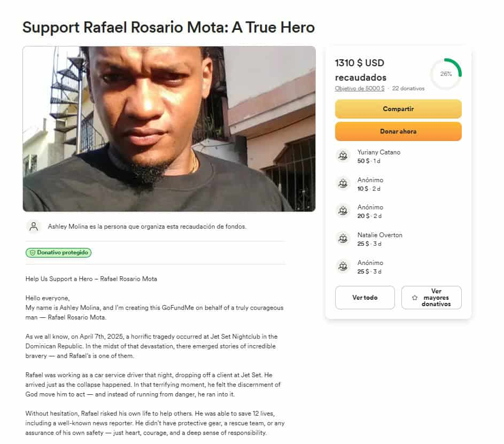Click the Natalie Overton donor name
Image resolution: width=504 pixels, height=444 pixels.
point(379,235)
